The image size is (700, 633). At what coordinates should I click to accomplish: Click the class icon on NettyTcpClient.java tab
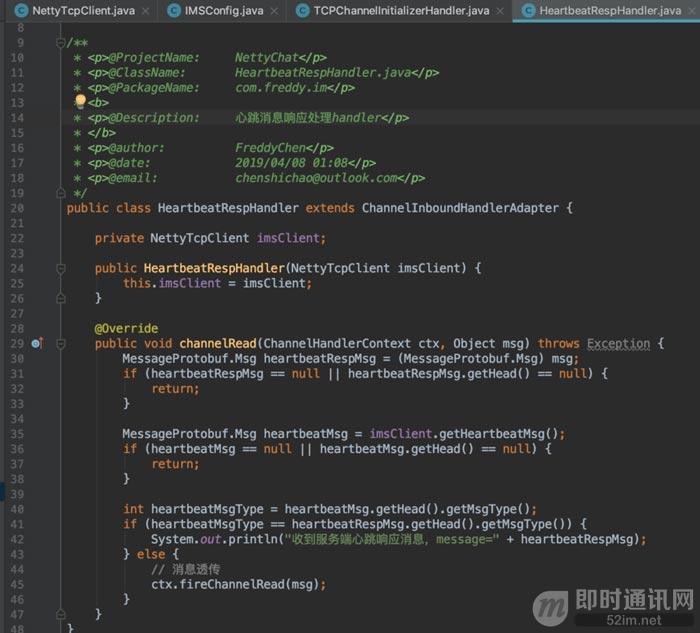coord(19,11)
